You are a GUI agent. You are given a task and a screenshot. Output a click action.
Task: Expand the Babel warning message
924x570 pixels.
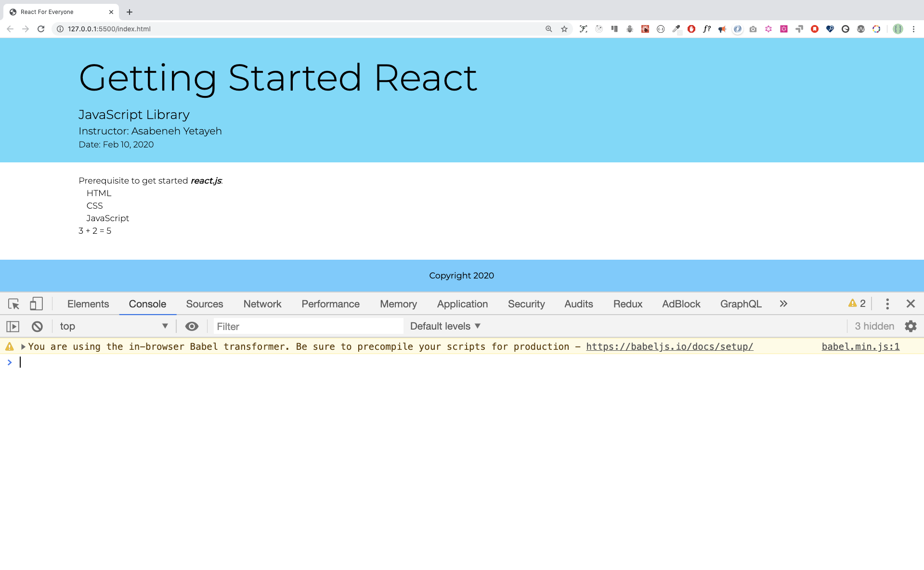tap(23, 346)
